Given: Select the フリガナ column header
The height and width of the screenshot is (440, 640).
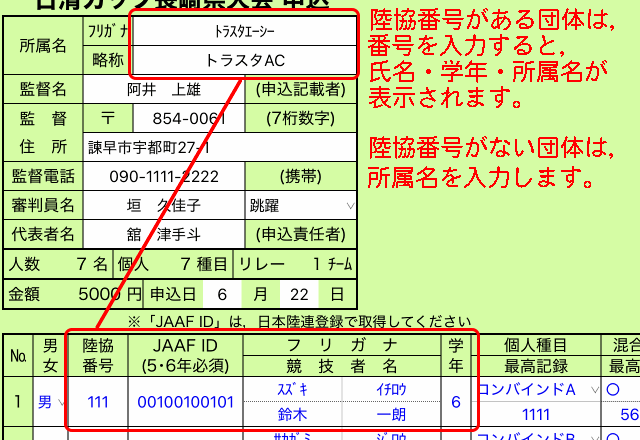Looking at the screenshot, I should pyautogui.click(x=342, y=345).
